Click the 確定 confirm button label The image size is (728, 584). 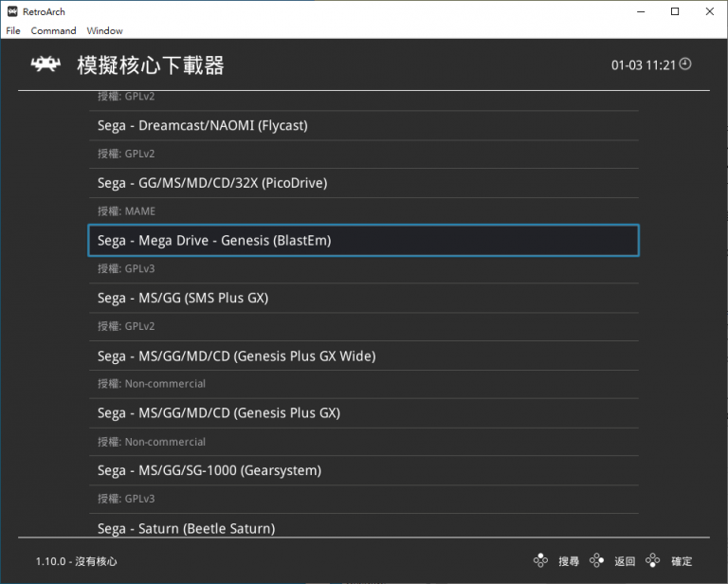682,561
